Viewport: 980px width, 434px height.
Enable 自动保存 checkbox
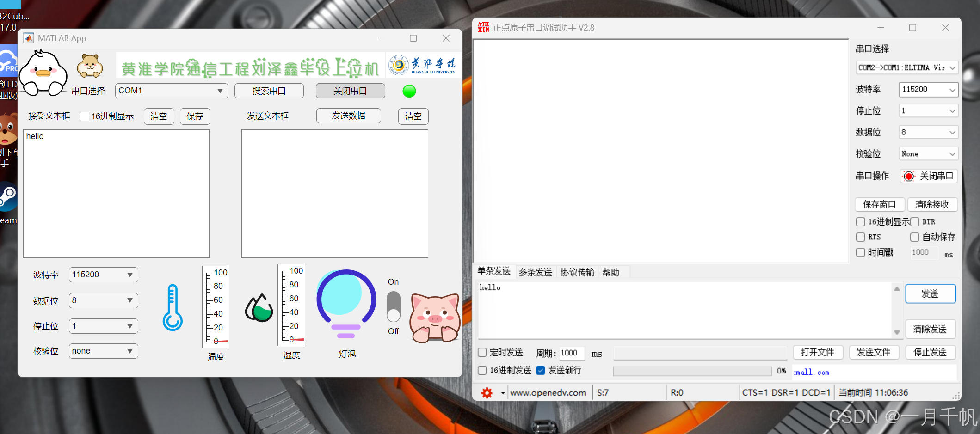point(915,237)
